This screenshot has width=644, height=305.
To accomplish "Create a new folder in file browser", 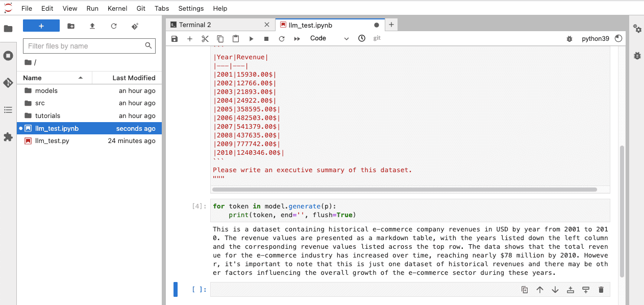I will point(71,26).
